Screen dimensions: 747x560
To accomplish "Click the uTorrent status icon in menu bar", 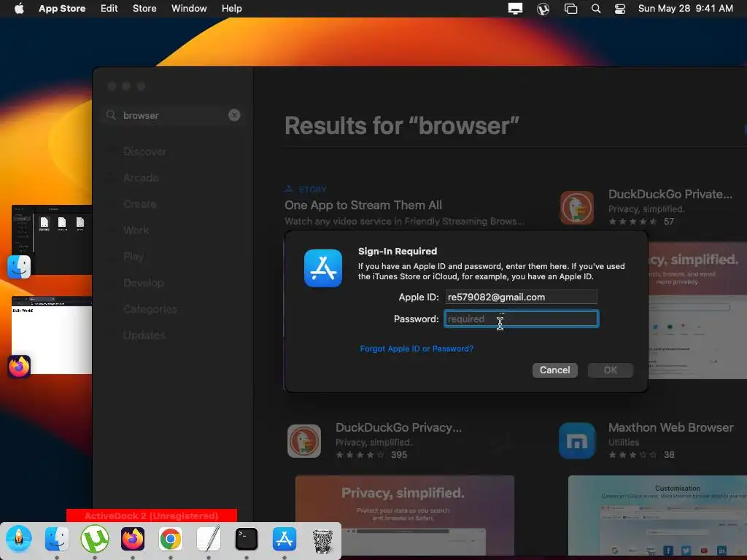I will (543, 9).
